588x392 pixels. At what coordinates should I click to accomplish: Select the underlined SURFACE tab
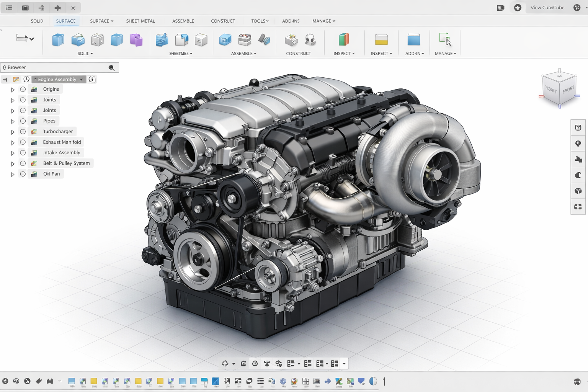[66, 21]
